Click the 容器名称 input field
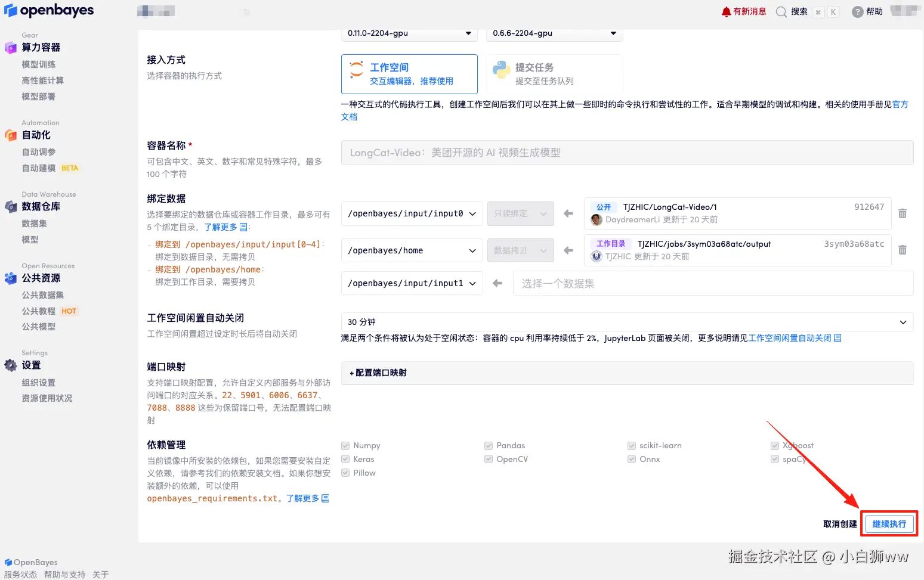Image resolution: width=924 pixels, height=580 pixels. click(x=628, y=153)
